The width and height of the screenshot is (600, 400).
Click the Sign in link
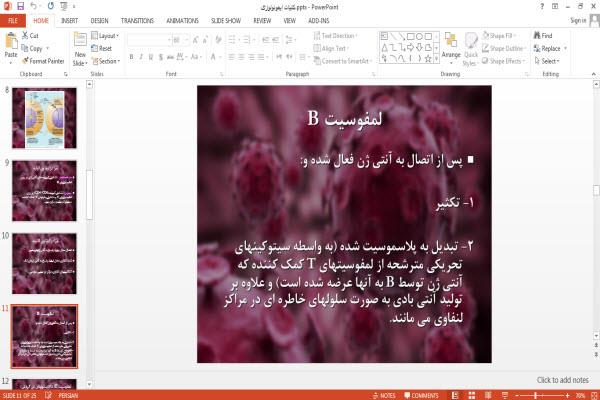point(578,21)
